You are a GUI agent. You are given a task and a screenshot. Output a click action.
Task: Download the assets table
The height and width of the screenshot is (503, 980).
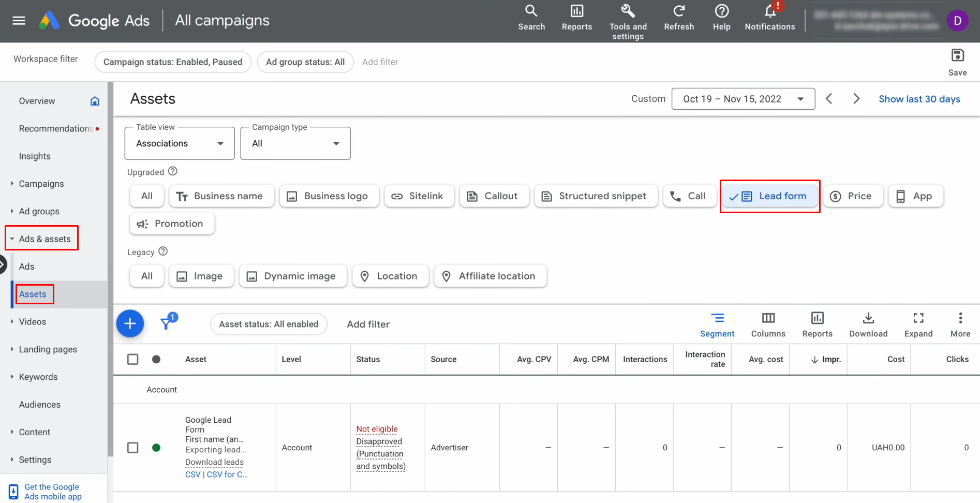tap(868, 325)
